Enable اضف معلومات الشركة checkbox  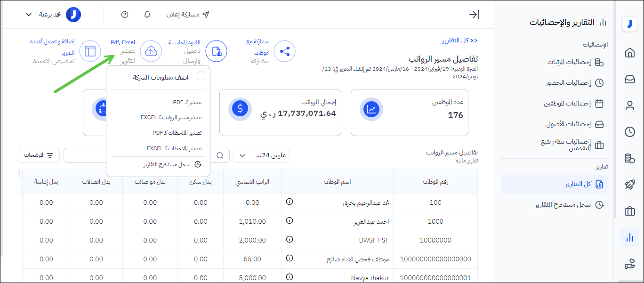click(201, 75)
